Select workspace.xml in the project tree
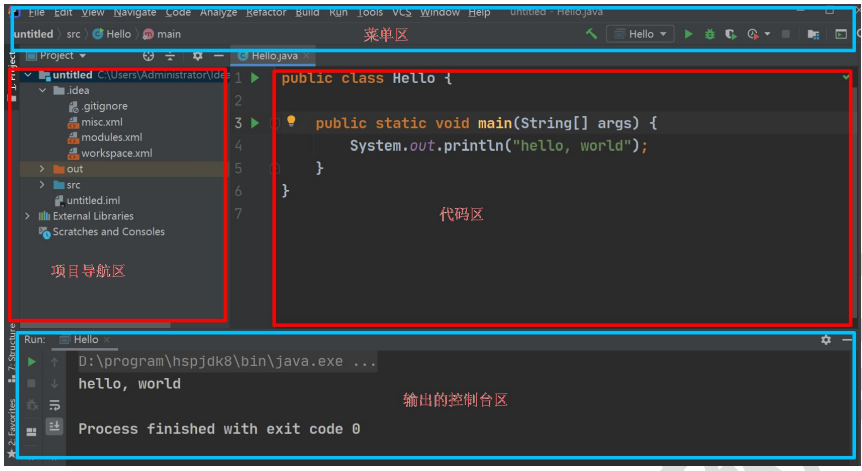This screenshot has height=471, width=862. 110,153
